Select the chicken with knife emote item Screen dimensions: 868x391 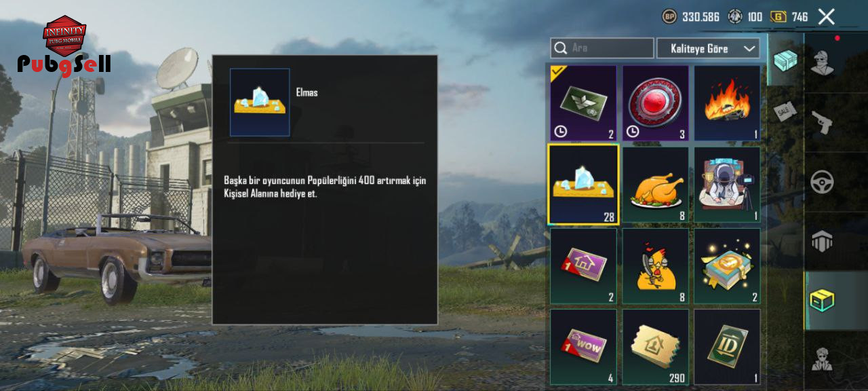pos(656,266)
